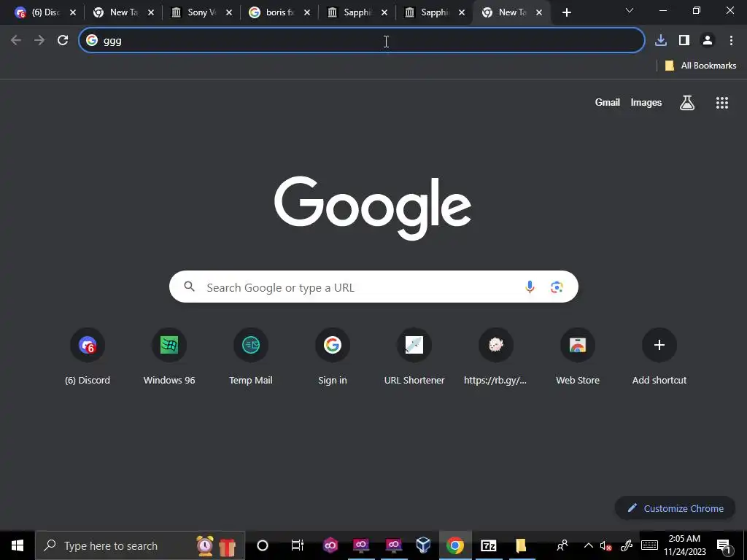This screenshot has width=747, height=560.
Task: Open the Web Store shortcut
Action: [578, 356]
